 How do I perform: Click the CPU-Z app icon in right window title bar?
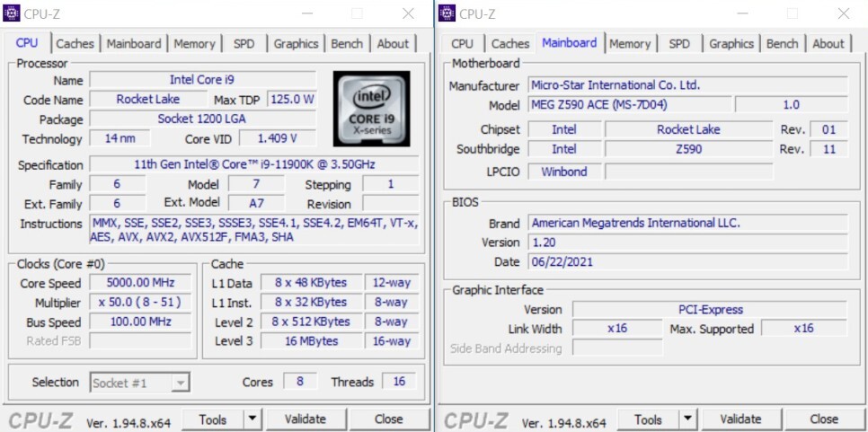point(447,13)
